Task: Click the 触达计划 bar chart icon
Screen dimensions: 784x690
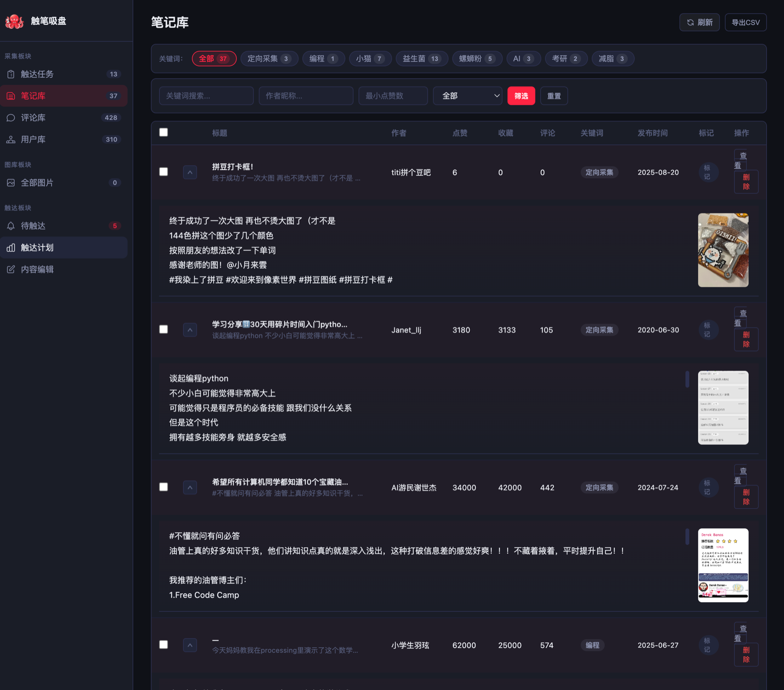Action: coord(11,248)
